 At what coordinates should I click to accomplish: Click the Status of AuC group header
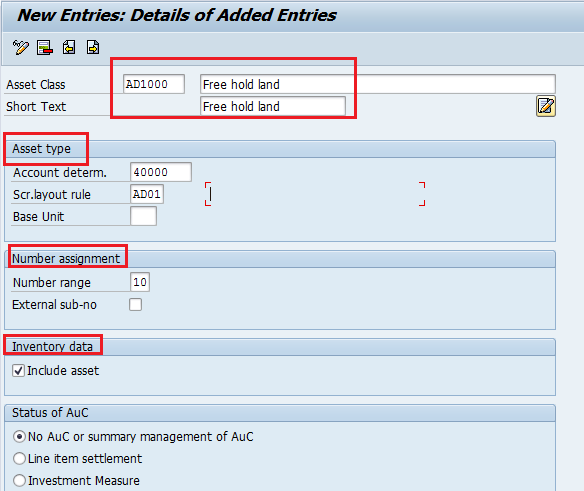50,413
